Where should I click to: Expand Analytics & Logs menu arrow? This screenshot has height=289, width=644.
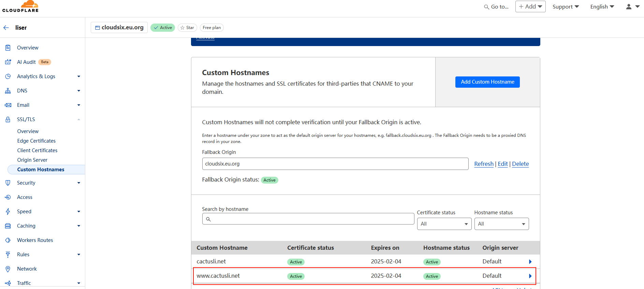[x=79, y=76]
